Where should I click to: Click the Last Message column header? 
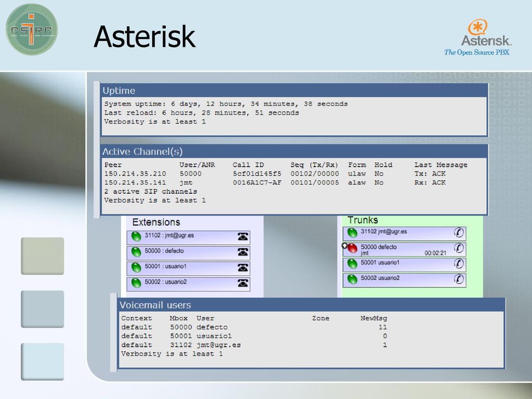tap(441, 165)
